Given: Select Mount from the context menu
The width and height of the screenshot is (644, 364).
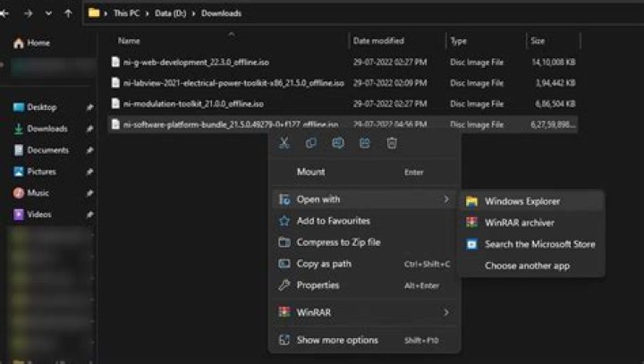Looking at the screenshot, I should tap(364, 172).
